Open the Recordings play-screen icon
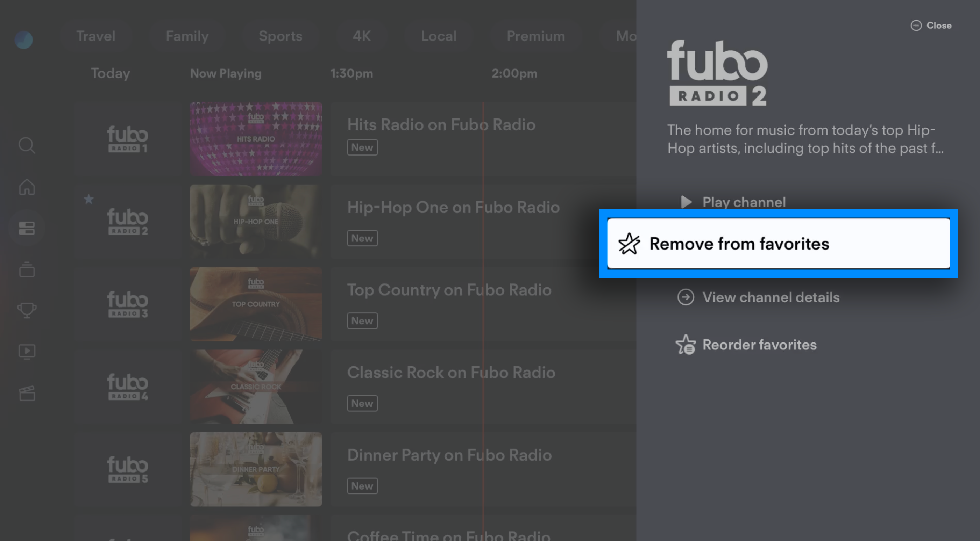Viewport: 980px width, 541px height. point(27,352)
